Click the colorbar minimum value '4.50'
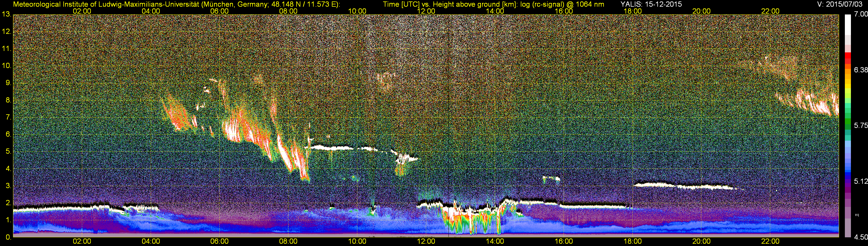Viewport: 868px width, 246px height. [861, 237]
